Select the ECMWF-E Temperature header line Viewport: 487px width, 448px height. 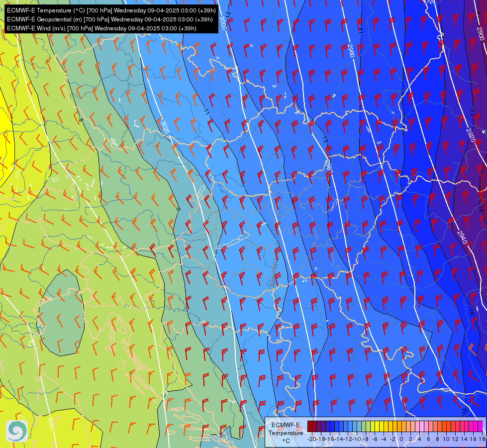pos(111,10)
